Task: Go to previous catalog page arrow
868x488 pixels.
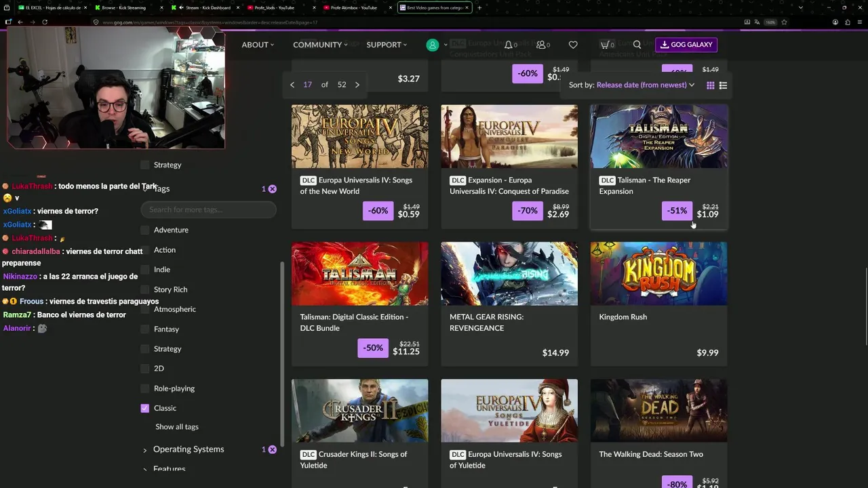Action: click(x=292, y=85)
